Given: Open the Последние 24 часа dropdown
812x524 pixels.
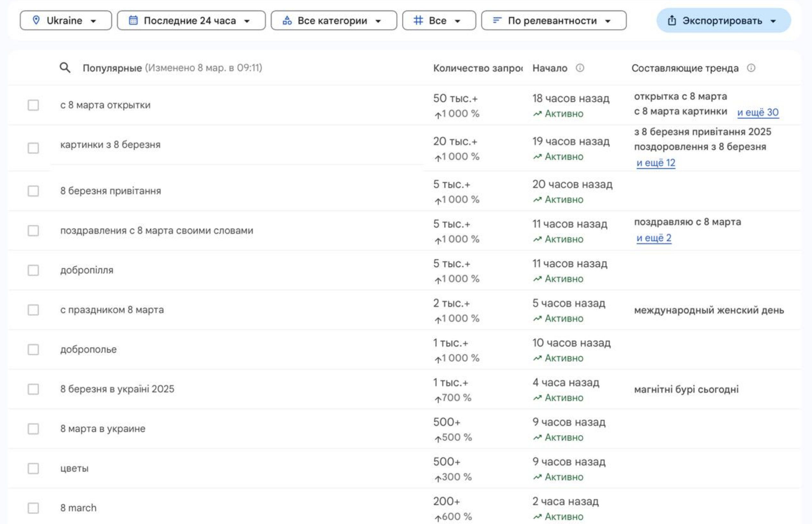Looking at the screenshot, I should click(191, 20).
